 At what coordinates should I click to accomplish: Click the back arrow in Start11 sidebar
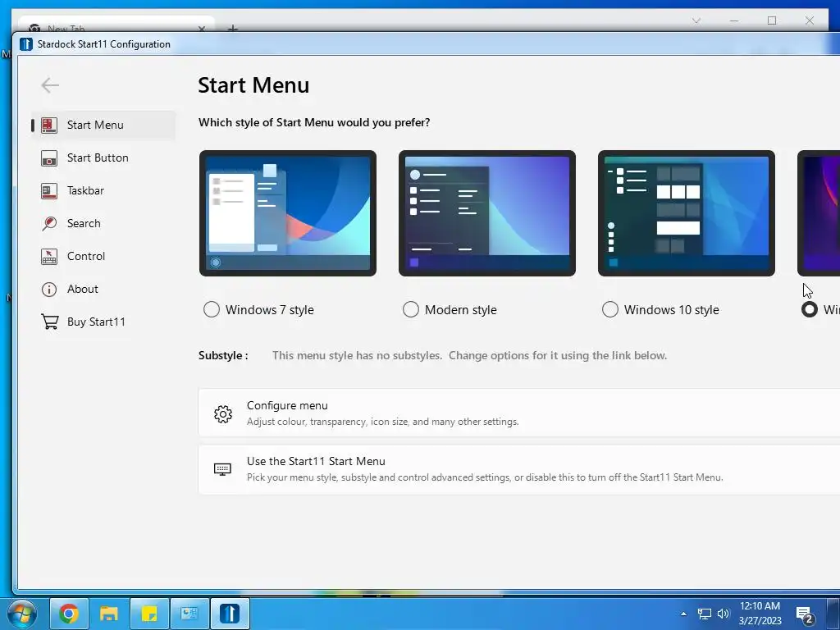[x=50, y=85]
